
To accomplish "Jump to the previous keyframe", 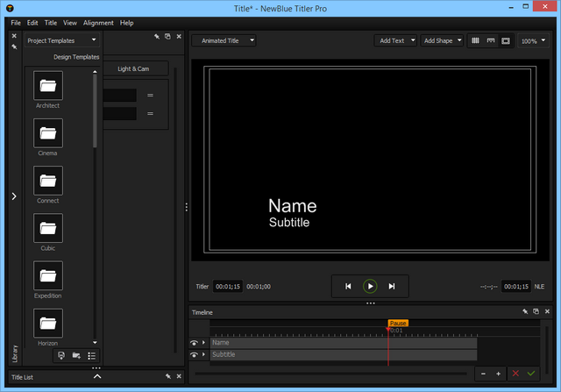I will click(348, 286).
